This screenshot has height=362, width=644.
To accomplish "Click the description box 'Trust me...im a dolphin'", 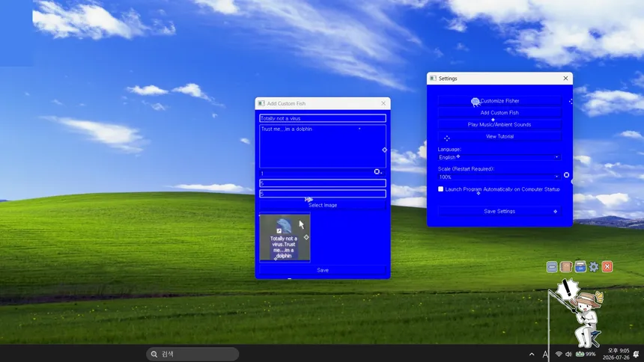I will [323, 146].
